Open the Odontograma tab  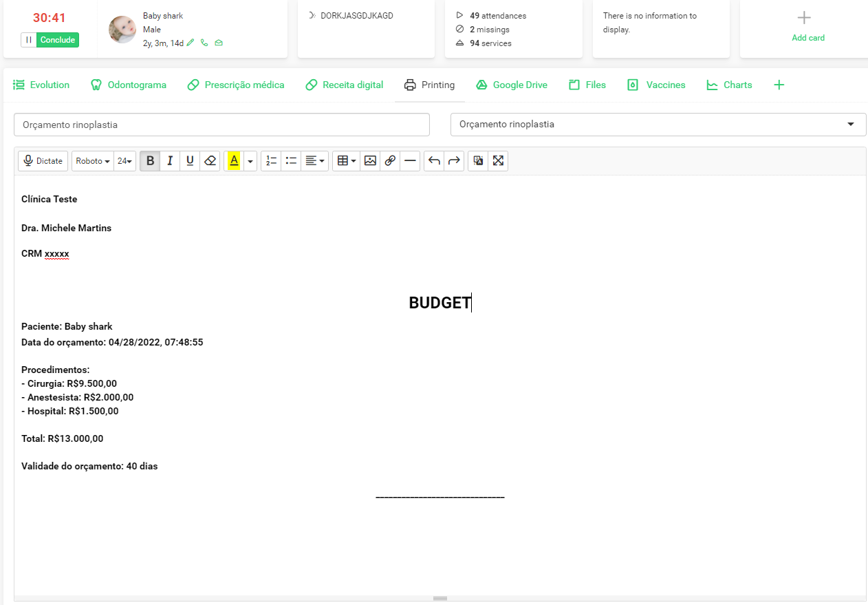129,85
